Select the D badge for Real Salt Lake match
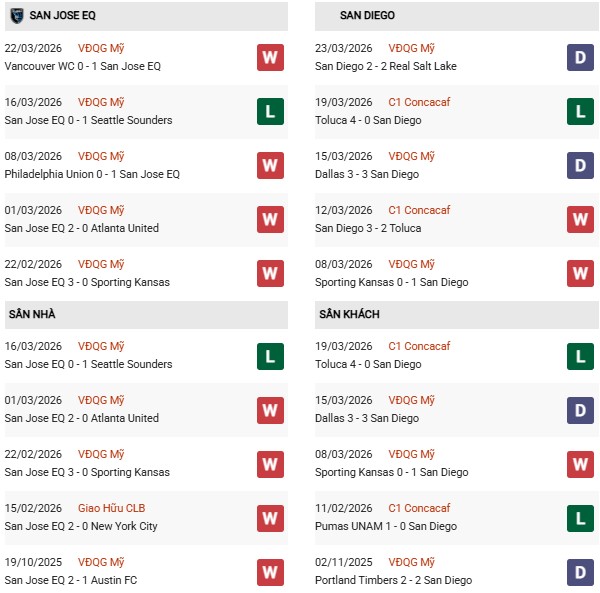This screenshot has width=600, height=593. [x=580, y=57]
